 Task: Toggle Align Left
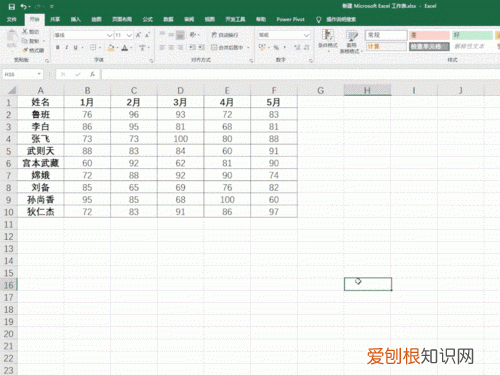(162, 48)
